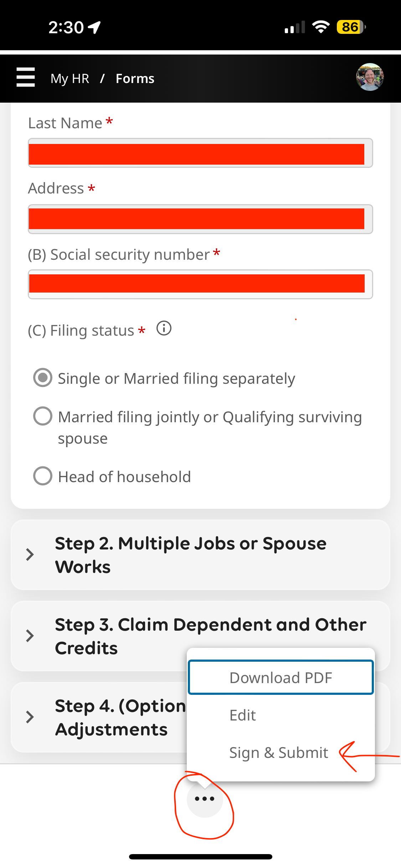Tap the cellular signal bars icon
The width and height of the screenshot is (401, 868).
pyautogui.click(x=294, y=27)
